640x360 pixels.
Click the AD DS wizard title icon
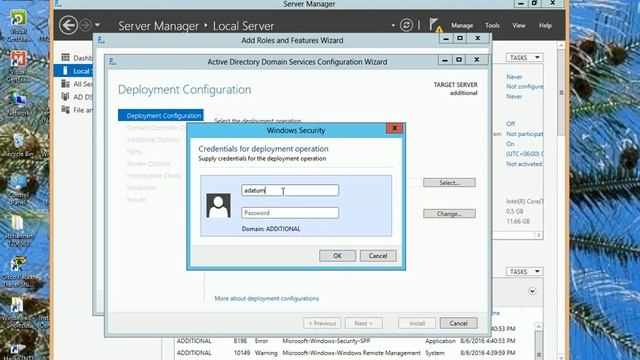[x=113, y=62]
